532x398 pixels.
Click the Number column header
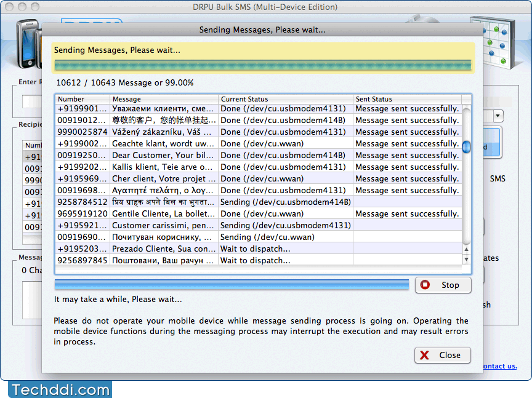(83, 99)
